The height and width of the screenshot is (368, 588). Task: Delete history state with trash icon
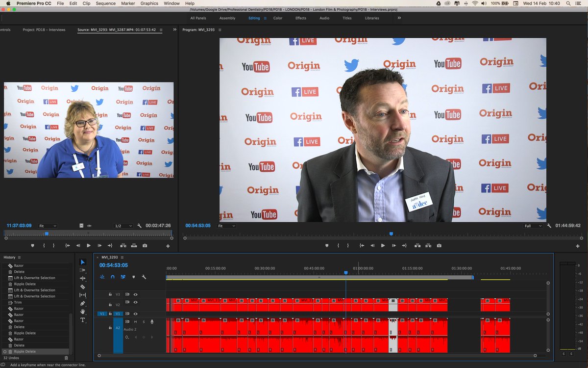(67, 358)
